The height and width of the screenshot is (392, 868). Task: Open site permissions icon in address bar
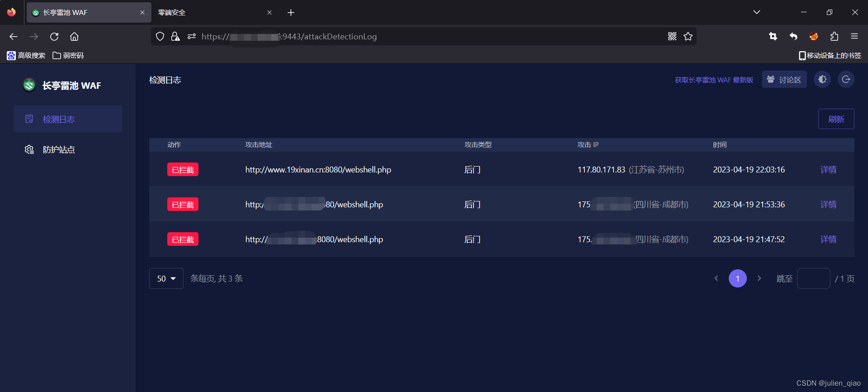tap(192, 37)
